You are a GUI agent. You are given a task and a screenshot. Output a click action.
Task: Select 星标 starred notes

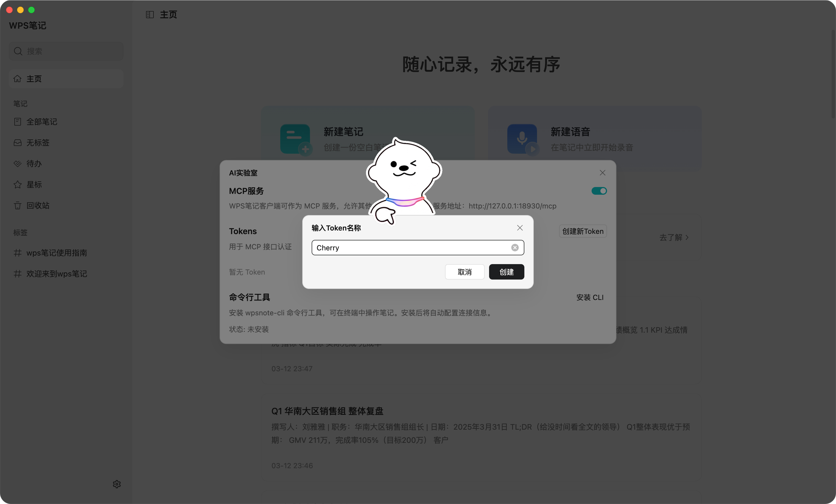point(34,185)
